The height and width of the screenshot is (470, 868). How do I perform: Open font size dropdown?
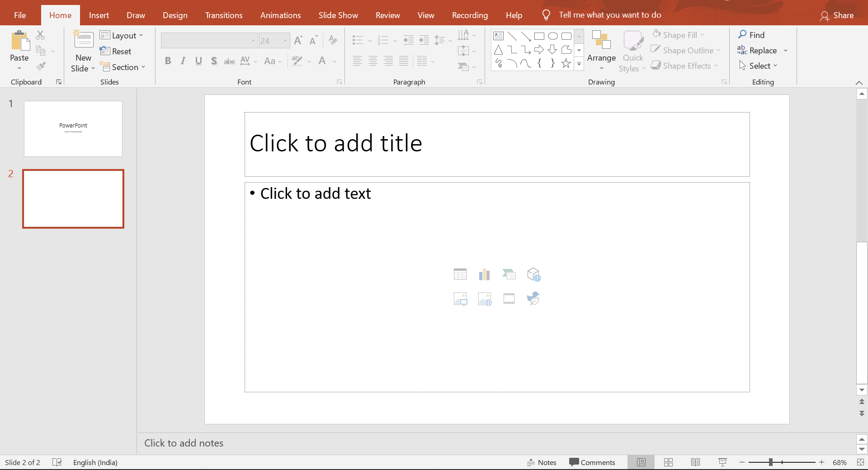click(285, 41)
